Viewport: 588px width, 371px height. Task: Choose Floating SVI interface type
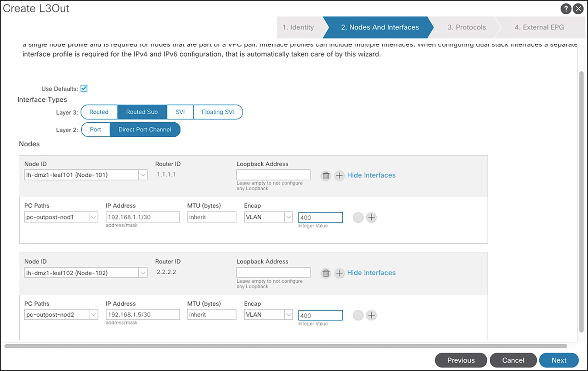tap(218, 112)
